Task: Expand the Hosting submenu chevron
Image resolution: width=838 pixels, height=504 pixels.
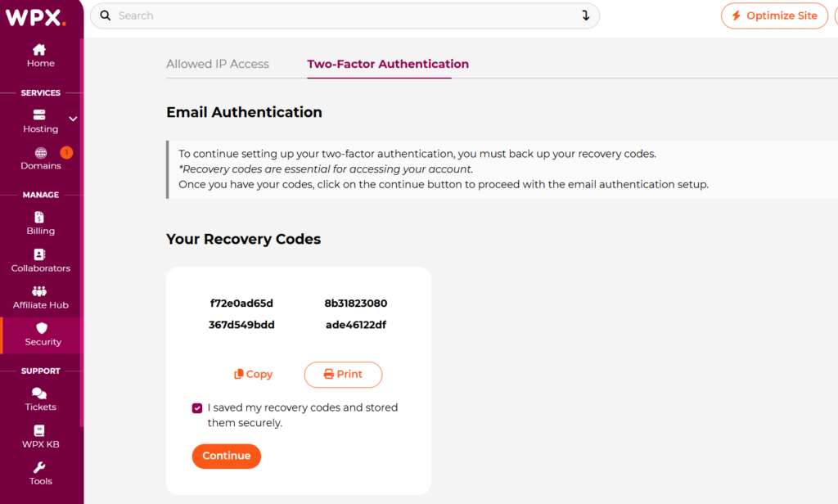Action: [x=73, y=119]
